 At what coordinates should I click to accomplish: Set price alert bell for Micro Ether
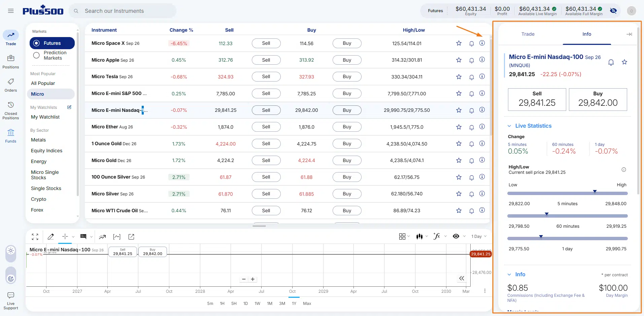(472, 127)
